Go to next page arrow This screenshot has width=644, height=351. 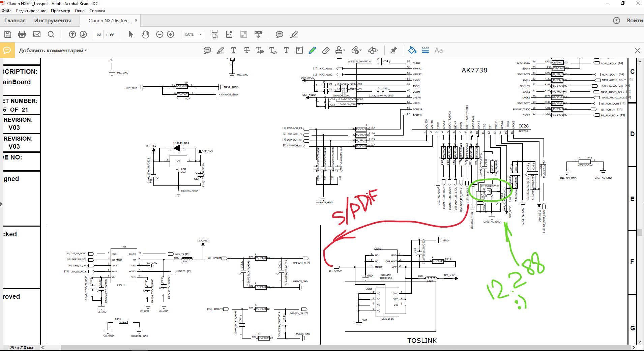click(83, 34)
